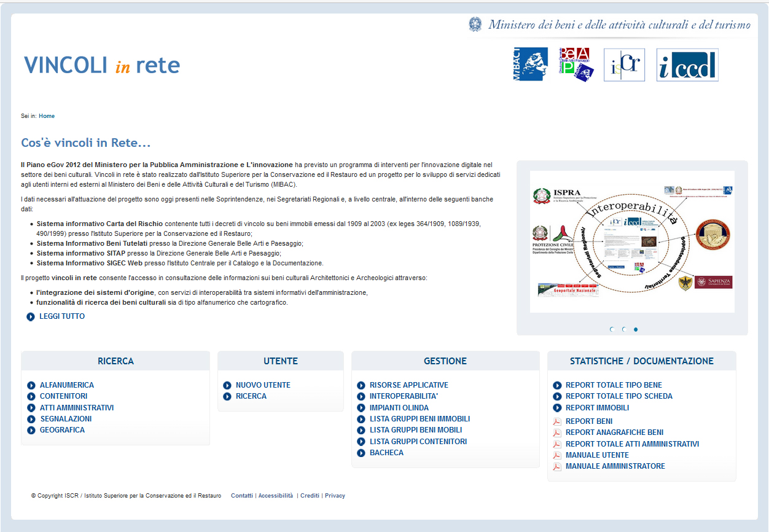Select the first carousel slide dot
The height and width of the screenshot is (532, 769).
[612, 329]
